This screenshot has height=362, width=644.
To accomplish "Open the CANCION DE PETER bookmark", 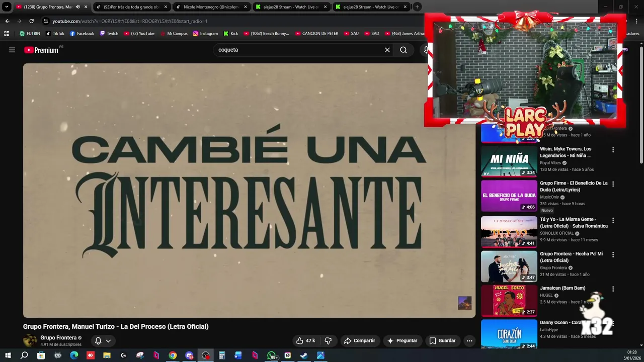I will pyautogui.click(x=316, y=34).
